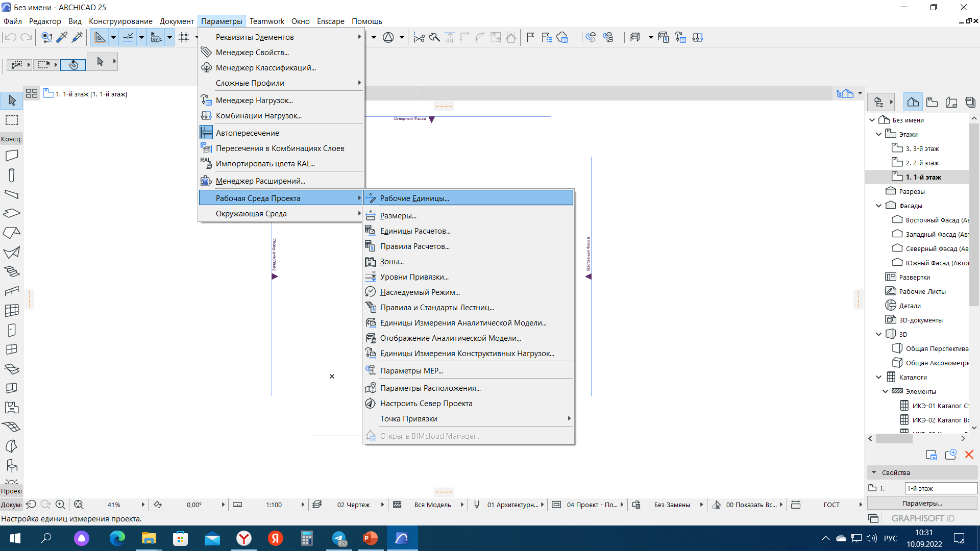This screenshot has width=980, height=551.
Task: Select the Wall tool in toolbox
Action: point(12,156)
